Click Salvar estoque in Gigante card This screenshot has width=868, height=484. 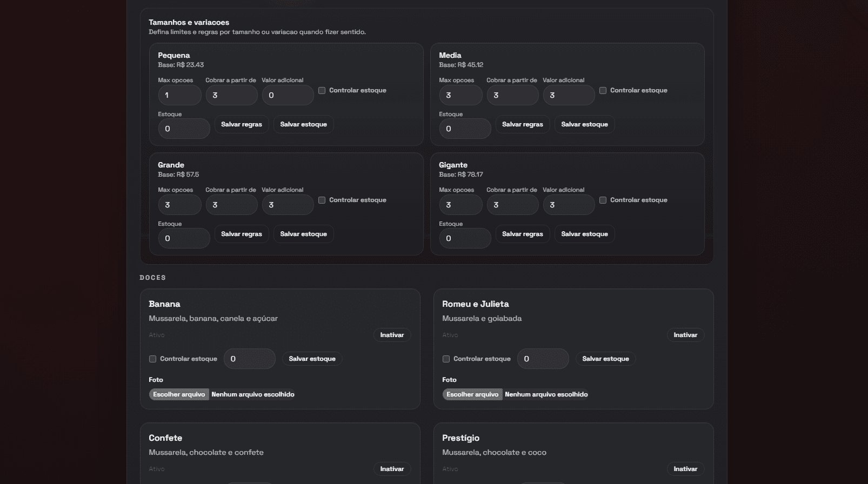[584, 234]
